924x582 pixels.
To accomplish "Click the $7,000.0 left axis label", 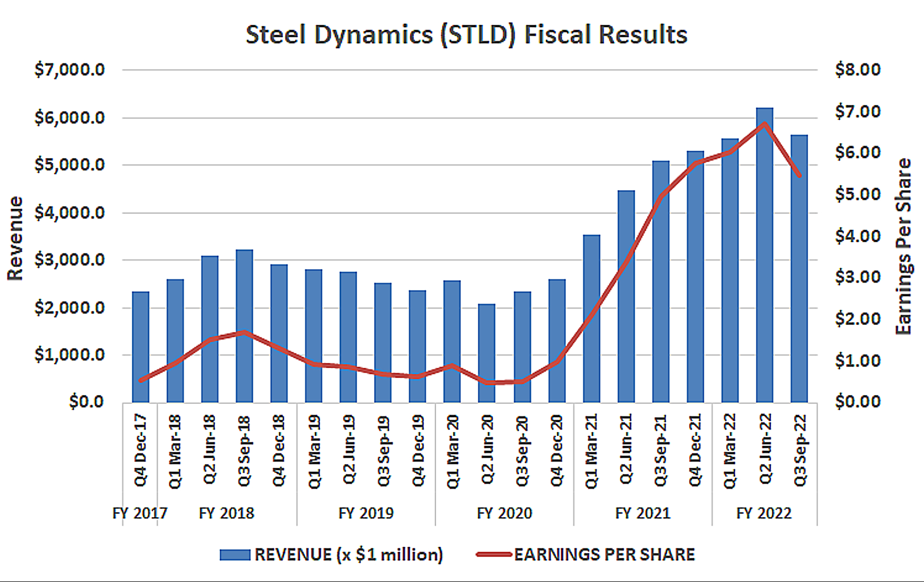I will [x=70, y=70].
